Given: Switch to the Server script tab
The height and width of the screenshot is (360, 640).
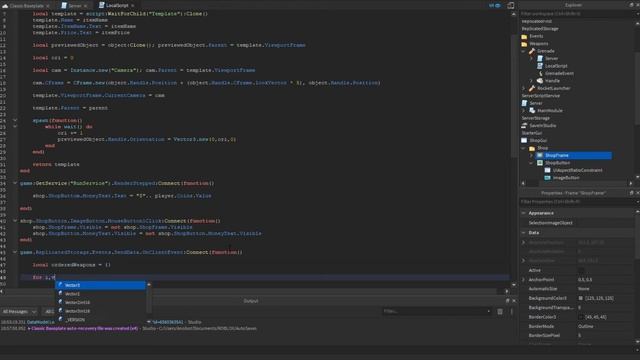Looking at the screenshot, I should pos(74,6).
